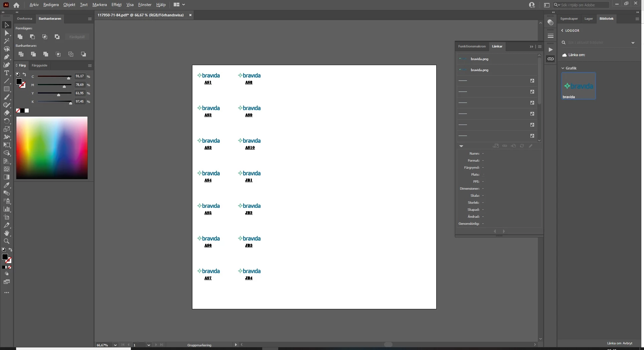Click the last Banhanterare minus-back icon
Image resolution: width=644 pixels, height=350 pixels.
[x=83, y=54]
